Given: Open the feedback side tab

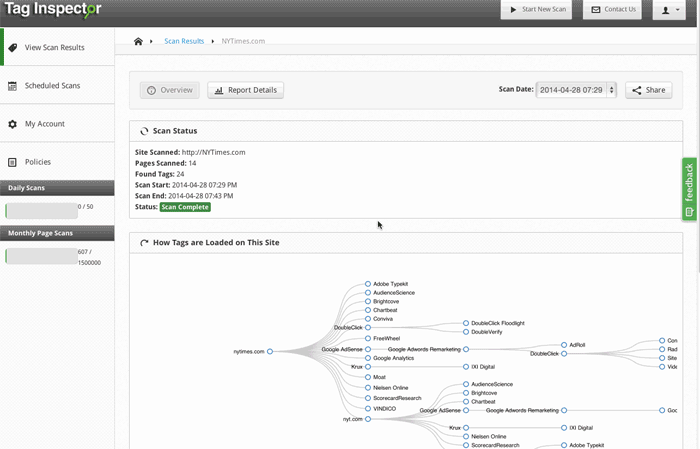Looking at the screenshot, I should pos(689,189).
